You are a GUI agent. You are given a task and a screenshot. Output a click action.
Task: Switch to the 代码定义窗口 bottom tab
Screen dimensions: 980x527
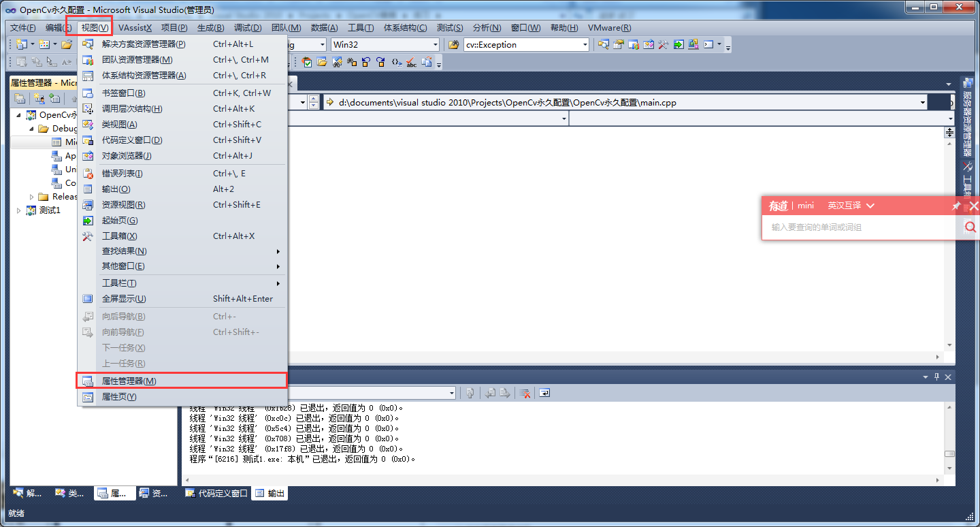point(216,494)
